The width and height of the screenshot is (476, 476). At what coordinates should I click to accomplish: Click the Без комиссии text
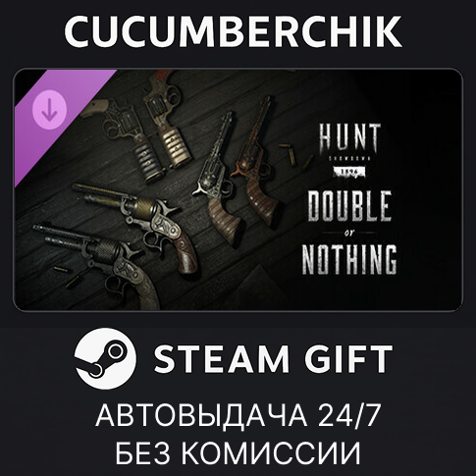pyautogui.click(x=238, y=453)
